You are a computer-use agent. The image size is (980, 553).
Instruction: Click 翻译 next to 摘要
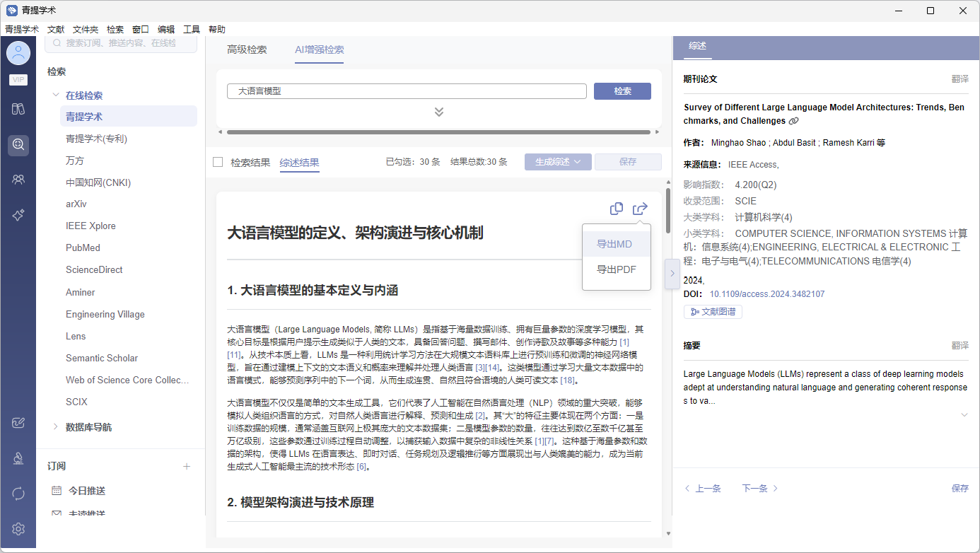960,346
